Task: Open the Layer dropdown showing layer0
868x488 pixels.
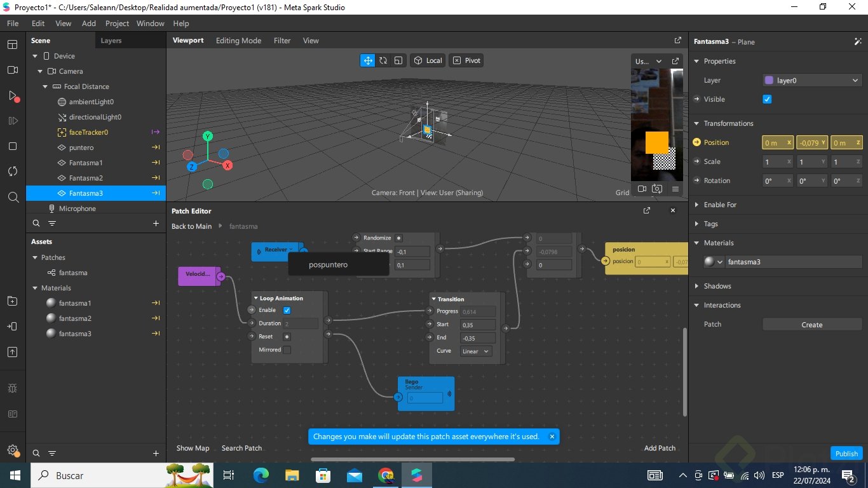Action: (x=811, y=80)
